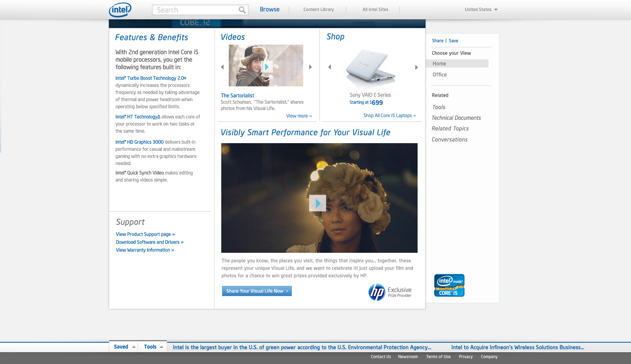Open Shop All Core i5 Laptops

coord(390,116)
